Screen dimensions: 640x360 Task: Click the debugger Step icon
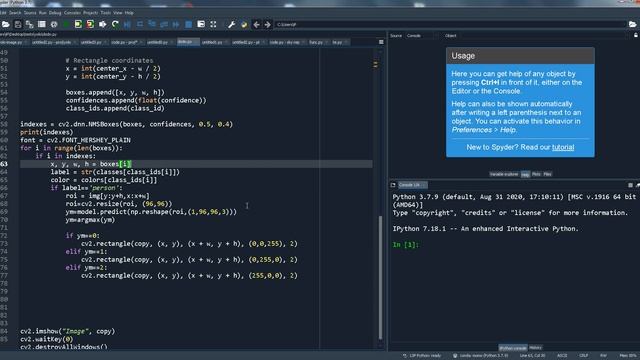pyautogui.click(x=140, y=24)
